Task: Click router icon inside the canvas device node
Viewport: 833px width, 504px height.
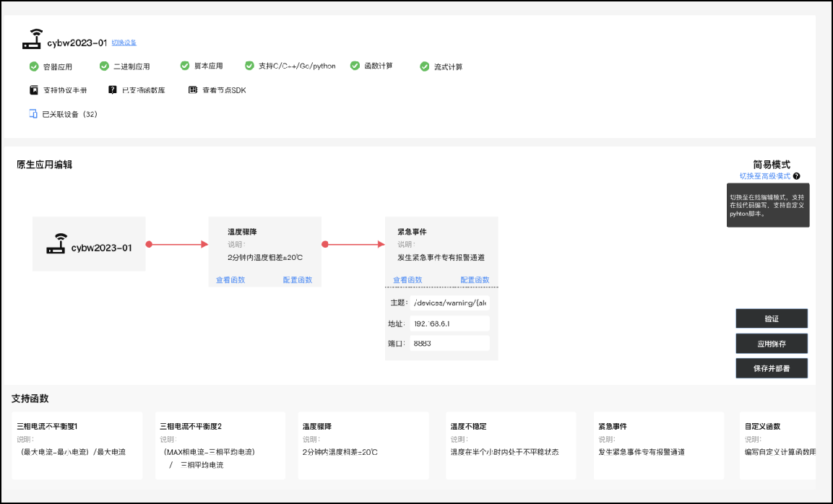Action: coord(56,243)
